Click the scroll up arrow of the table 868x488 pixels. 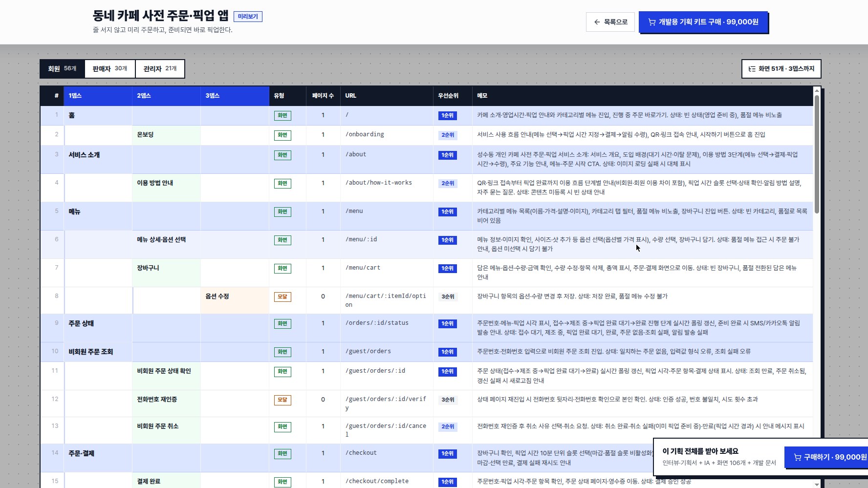817,90
